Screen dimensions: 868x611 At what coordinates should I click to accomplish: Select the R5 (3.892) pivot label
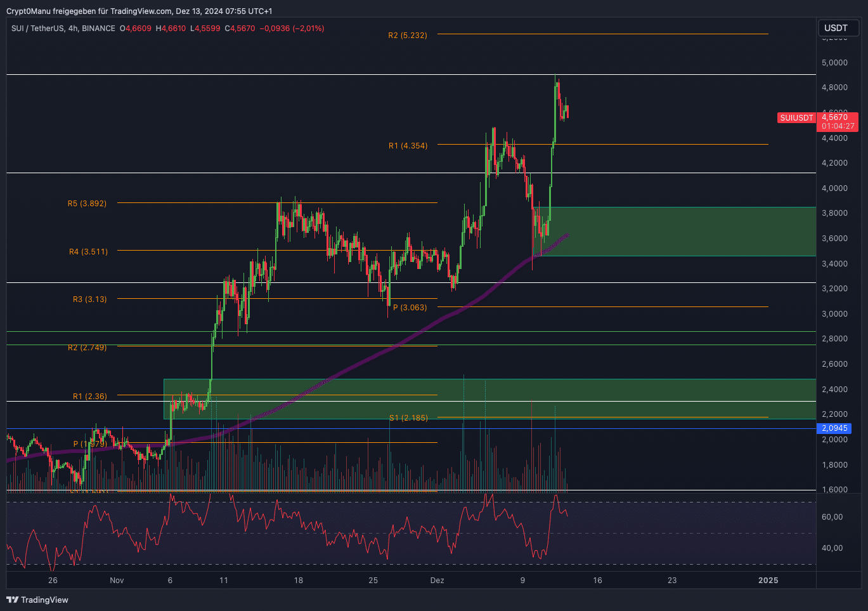click(x=87, y=204)
